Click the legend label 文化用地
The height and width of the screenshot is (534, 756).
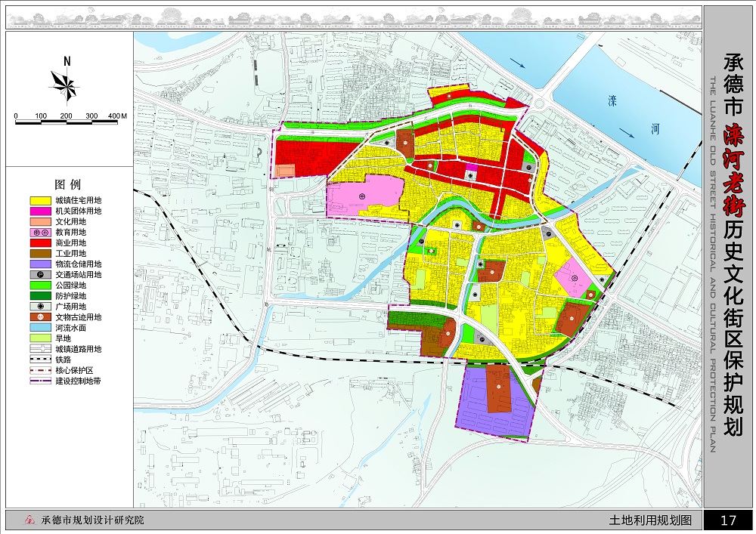(71, 221)
